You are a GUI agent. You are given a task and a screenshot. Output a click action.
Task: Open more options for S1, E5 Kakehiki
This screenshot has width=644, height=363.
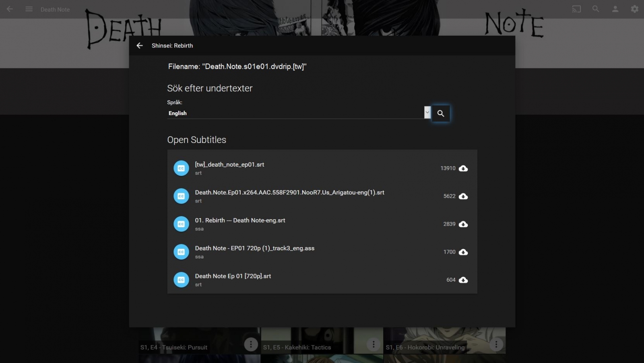pos(374,344)
